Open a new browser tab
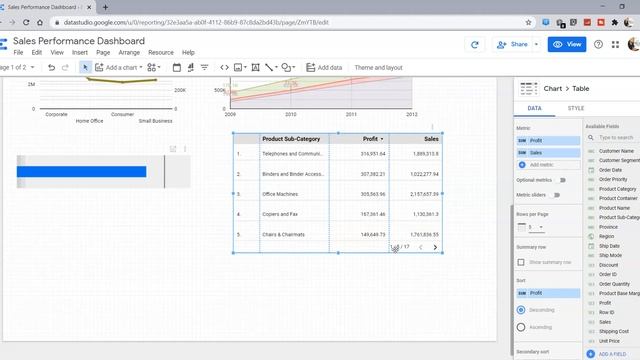The height and width of the screenshot is (360, 640). (x=105, y=7)
